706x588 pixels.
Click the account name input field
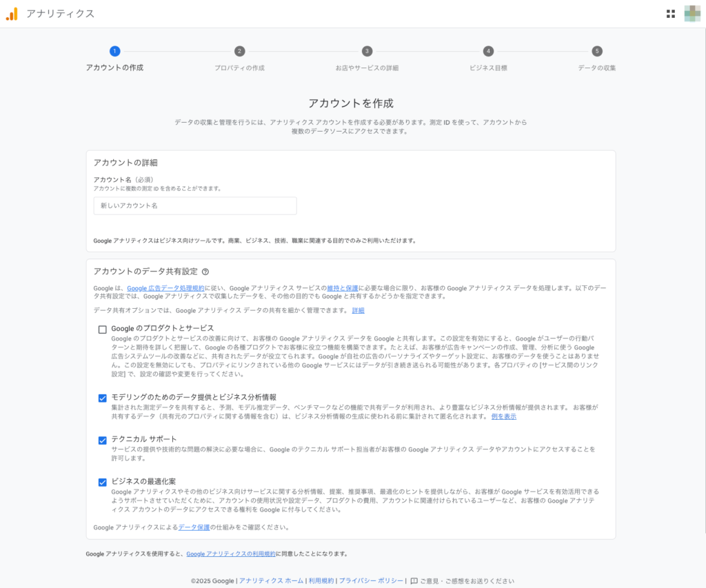pyautogui.click(x=195, y=205)
